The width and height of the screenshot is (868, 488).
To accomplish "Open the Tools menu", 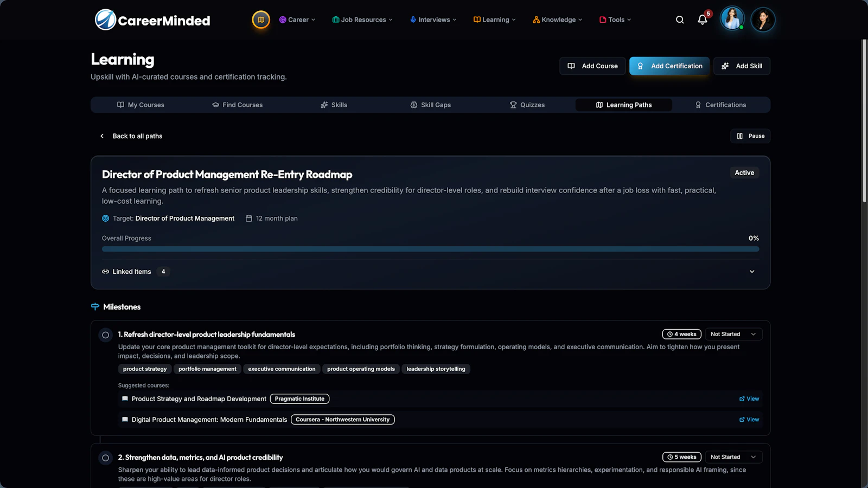I will click(615, 20).
